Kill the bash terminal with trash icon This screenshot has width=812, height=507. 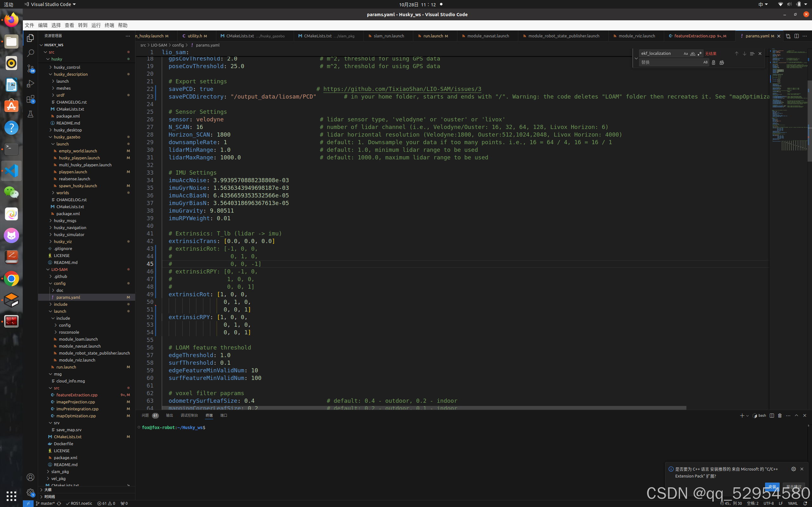pos(780,415)
